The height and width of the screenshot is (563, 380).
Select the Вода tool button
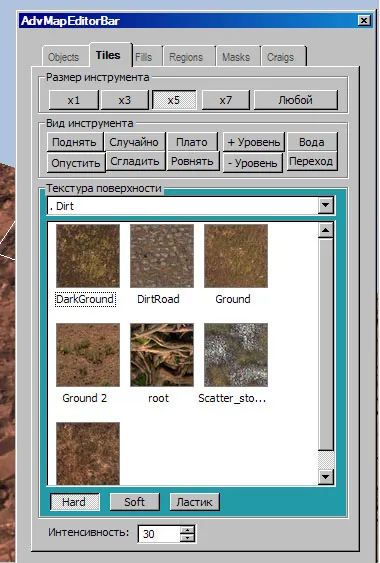pos(312,142)
